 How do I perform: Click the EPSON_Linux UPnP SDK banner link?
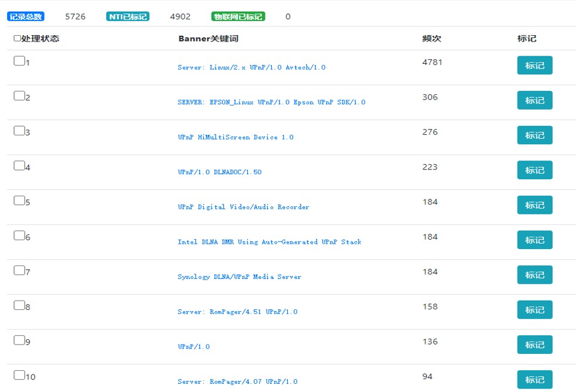pyautogui.click(x=271, y=102)
